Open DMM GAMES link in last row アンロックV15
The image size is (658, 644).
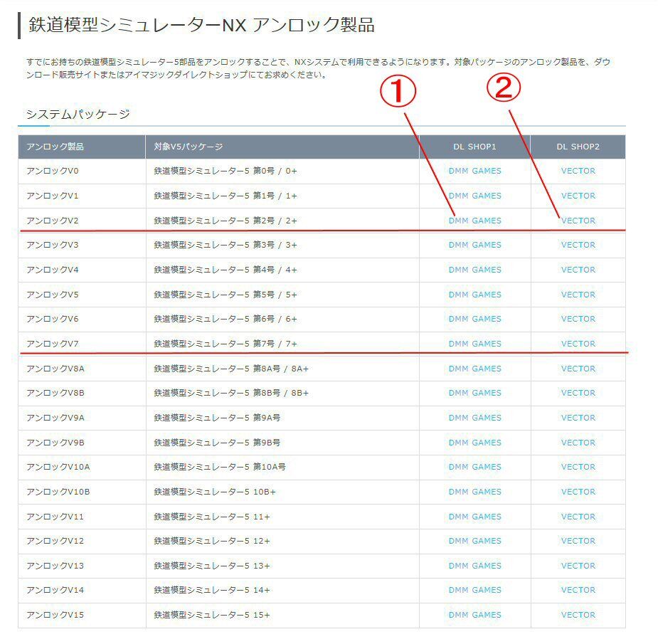click(475, 614)
